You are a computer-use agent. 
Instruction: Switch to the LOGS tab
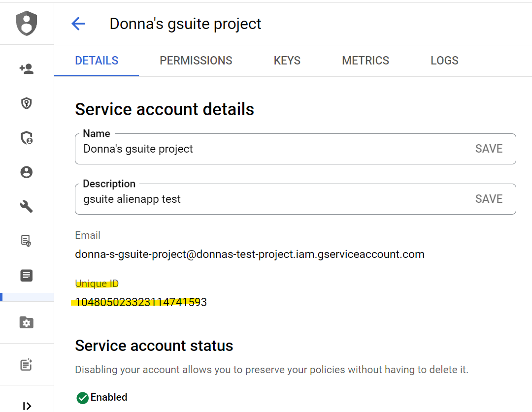[x=444, y=61]
